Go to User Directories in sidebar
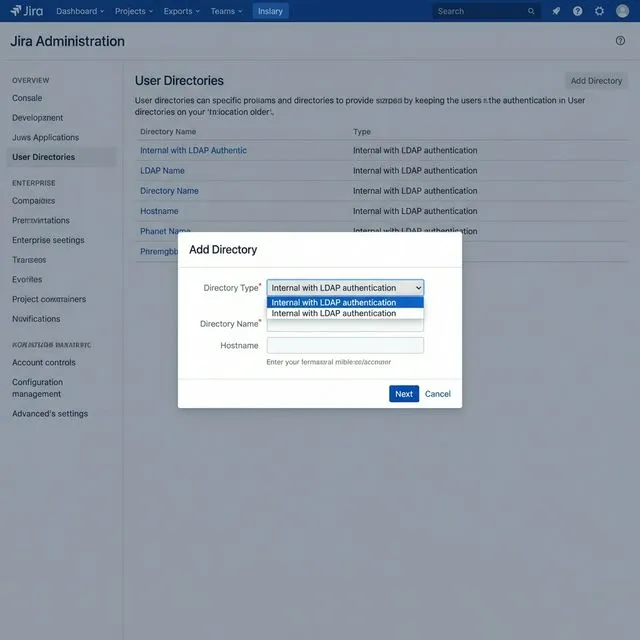Viewport: 640px width, 640px height. tap(43, 157)
